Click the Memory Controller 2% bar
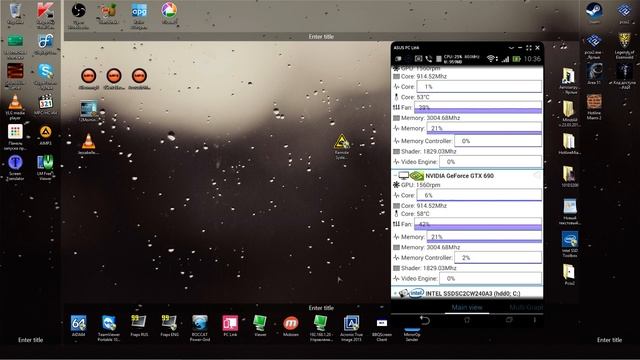Viewport: 640px width, 360px height. point(498,258)
